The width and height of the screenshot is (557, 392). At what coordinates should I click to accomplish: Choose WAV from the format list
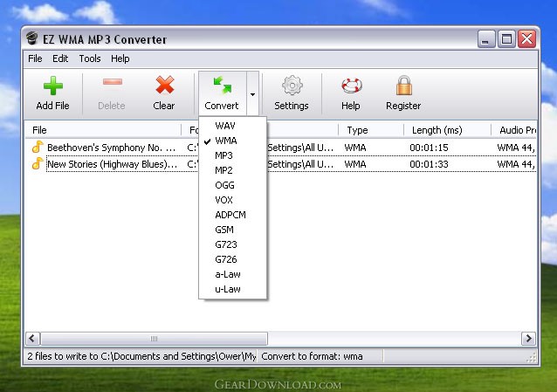click(x=233, y=126)
